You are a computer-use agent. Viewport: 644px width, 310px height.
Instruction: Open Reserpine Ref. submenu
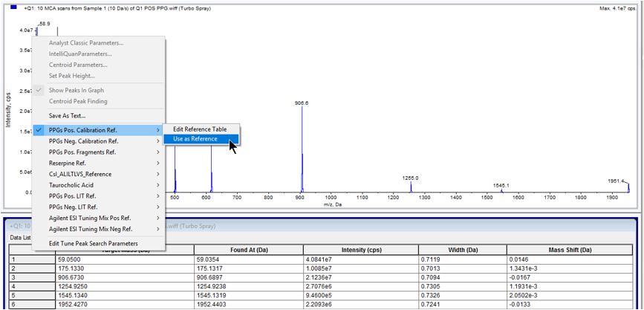(99, 164)
